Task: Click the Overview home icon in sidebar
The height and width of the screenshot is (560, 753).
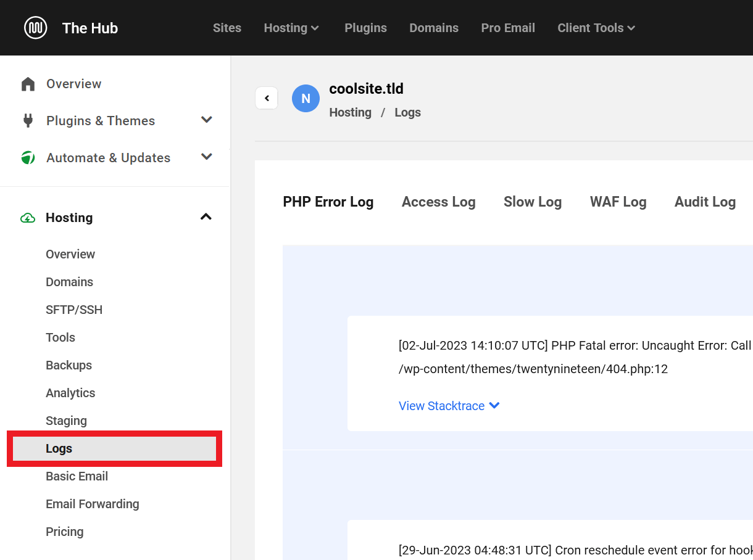Action: click(x=28, y=84)
